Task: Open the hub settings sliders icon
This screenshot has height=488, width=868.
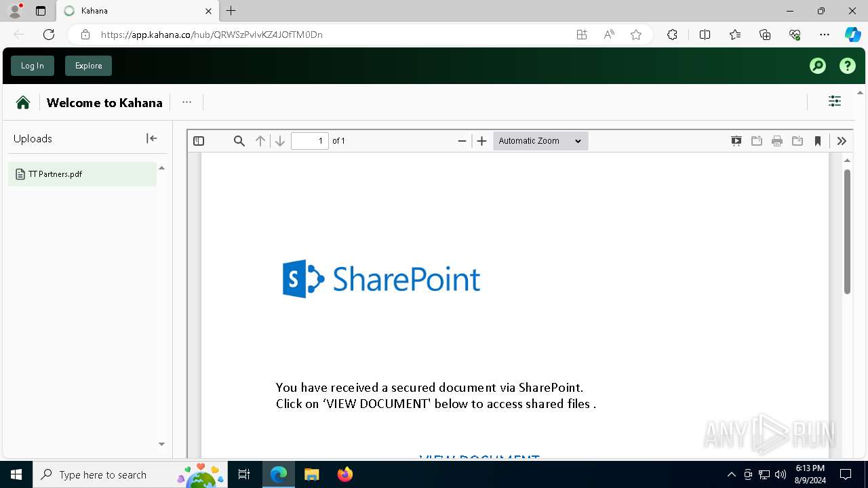Action: tap(835, 101)
